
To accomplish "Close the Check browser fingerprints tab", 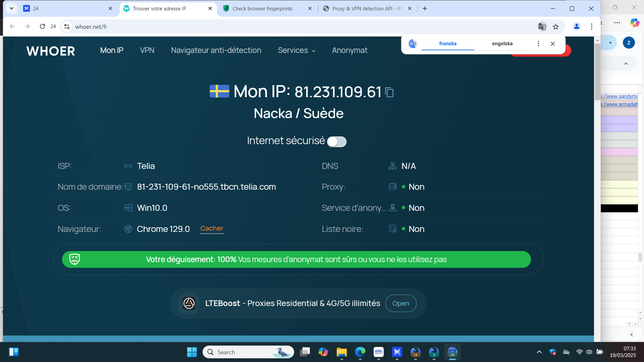I will pyautogui.click(x=310, y=8).
